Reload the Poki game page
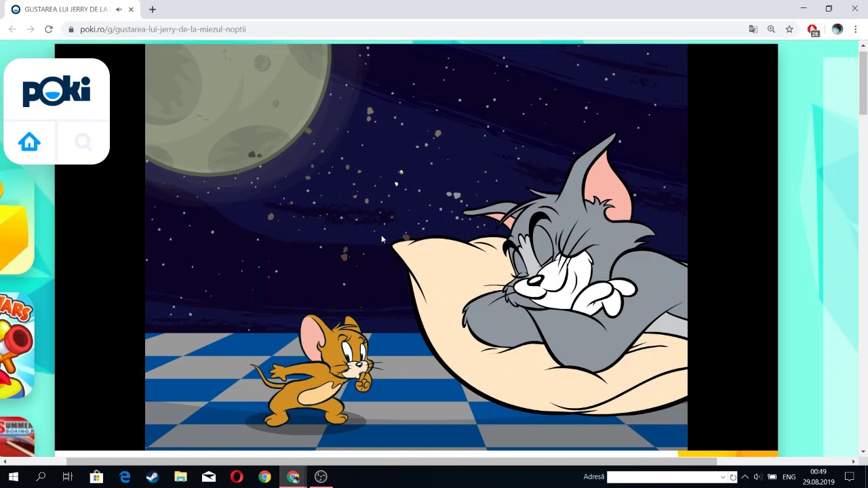The height and width of the screenshot is (488, 868). pyautogui.click(x=49, y=29)
